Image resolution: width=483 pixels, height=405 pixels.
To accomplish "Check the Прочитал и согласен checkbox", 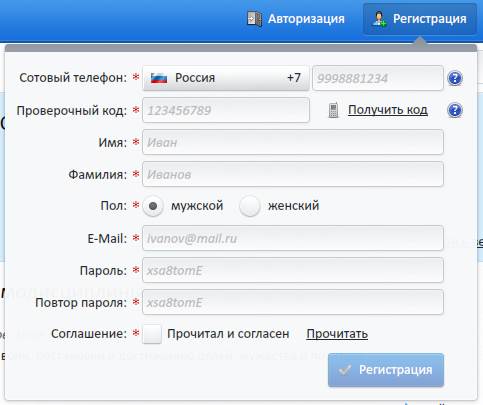I will (x=152, y=334).
